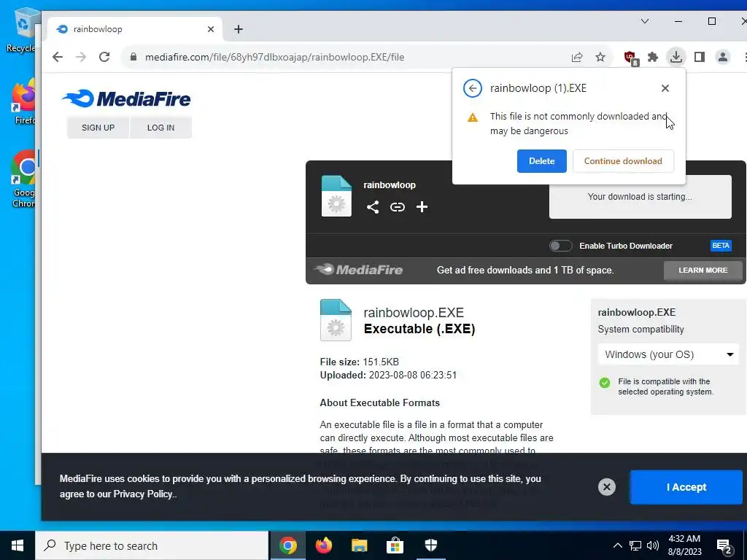Viewport: 747px width, 560px height.
Task: View site info via the padlock icon
Action: pyautogui.click(x=133, y=57)
